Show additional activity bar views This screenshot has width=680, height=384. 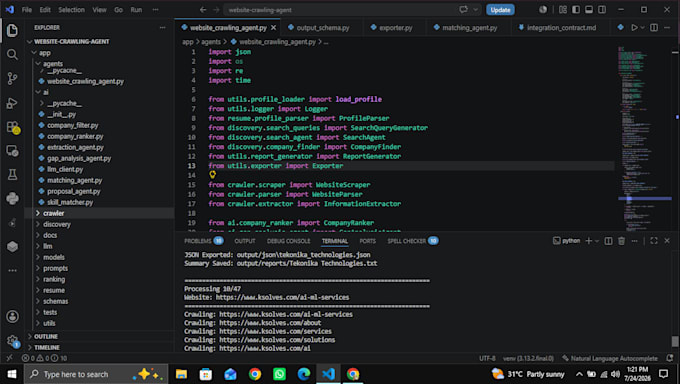12,270
